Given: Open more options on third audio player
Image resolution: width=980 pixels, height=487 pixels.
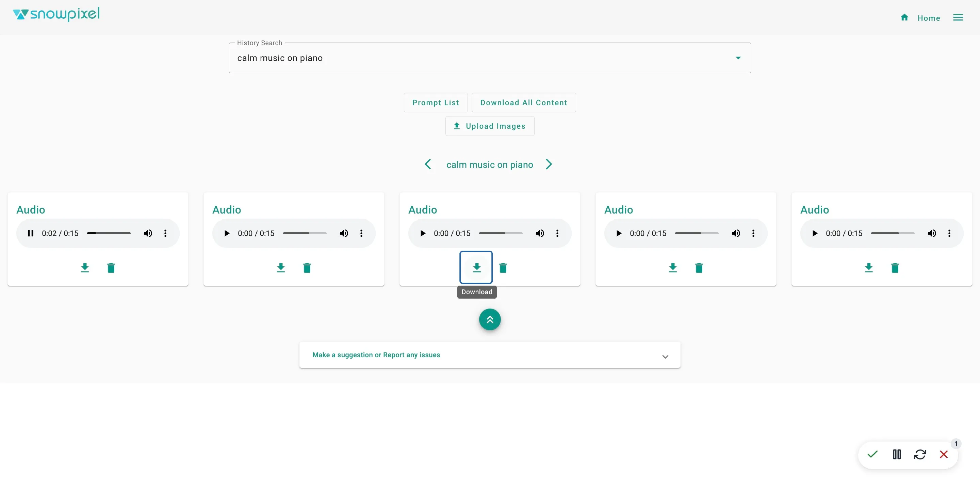Looking at the screenshot, I should pyautogui.click(x=557, y=233).
